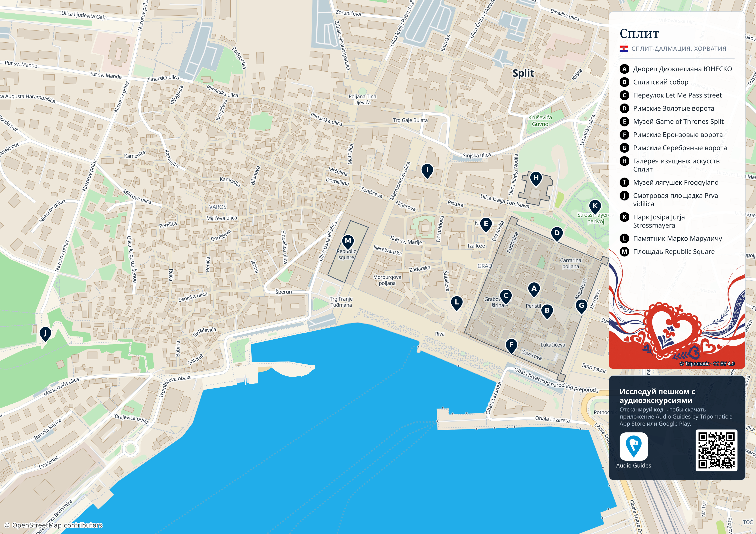
Task: Click legend marker A in the list
Action: pyautogui.click(x=624, y=69)
